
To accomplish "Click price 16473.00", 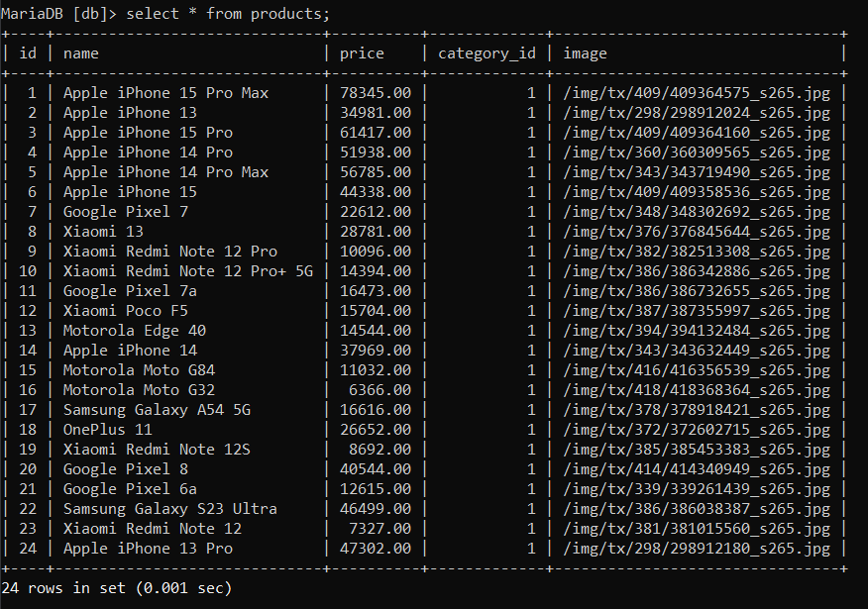I will [x=376, y=291].
